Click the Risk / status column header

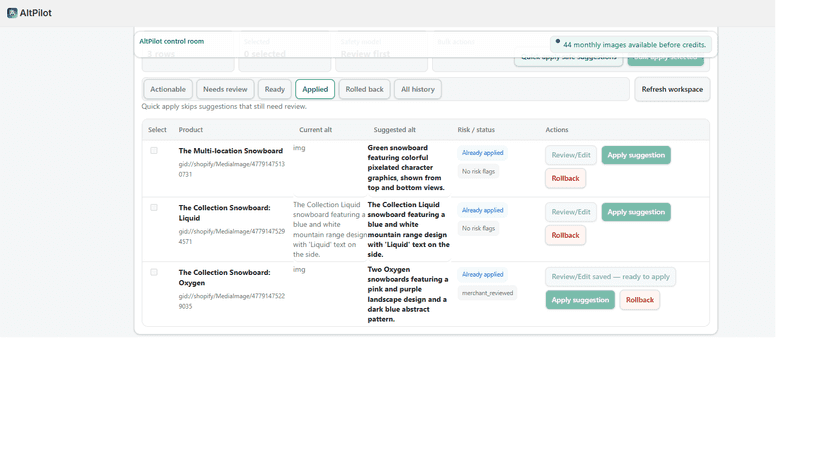[x=476, y=130]
